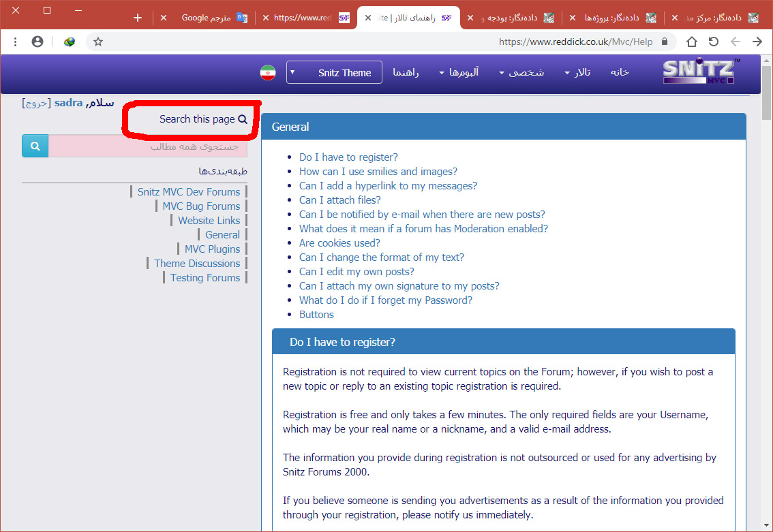Select the راهنما item in navigation bar
The image size is (773, 532).
tap(406, 72)
